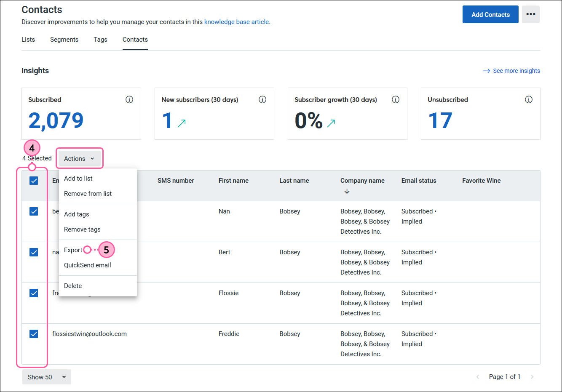562x392 pixels.
Task: Click company name in Freddie's row
Action: pos(365,344)
